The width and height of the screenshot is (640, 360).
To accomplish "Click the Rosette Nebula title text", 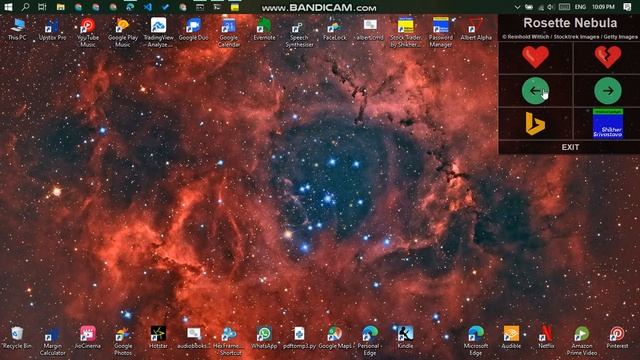I will [x=570, y=23].
